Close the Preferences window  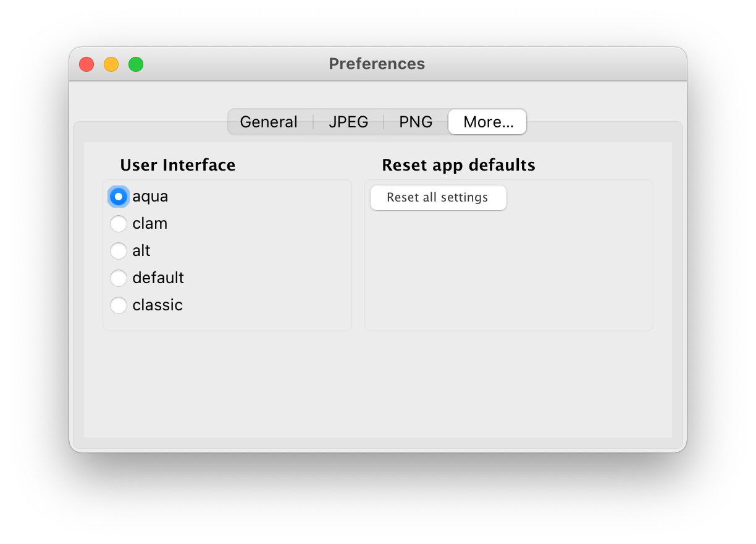pyautogui.click(x=86, y=64)
